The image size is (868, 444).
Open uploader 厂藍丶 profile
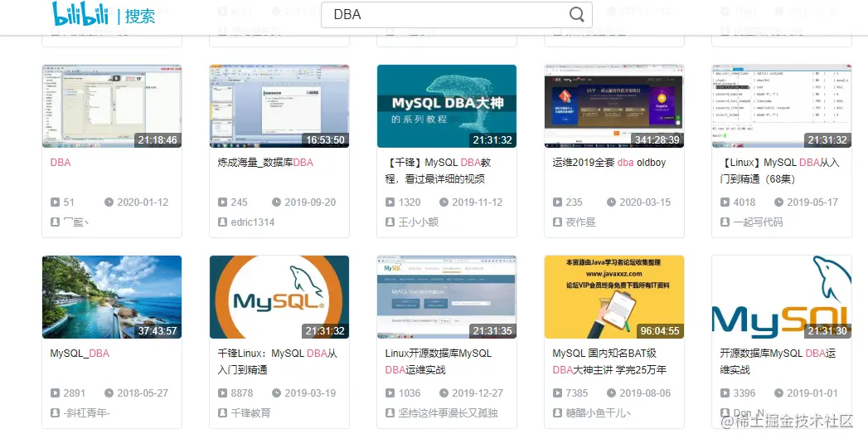[x=75, y=222]
